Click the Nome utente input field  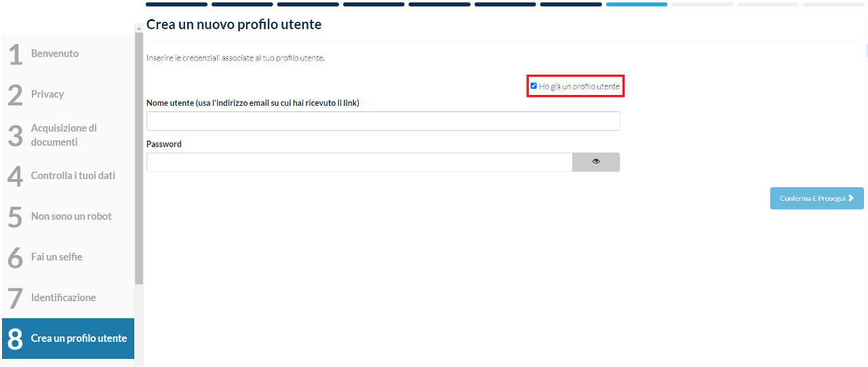(x=382, y=121)
